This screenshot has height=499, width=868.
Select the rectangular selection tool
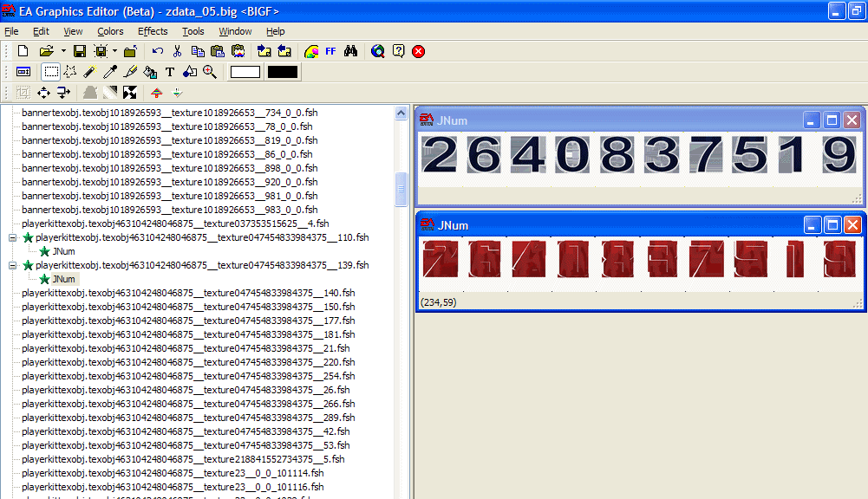point(51,72)
